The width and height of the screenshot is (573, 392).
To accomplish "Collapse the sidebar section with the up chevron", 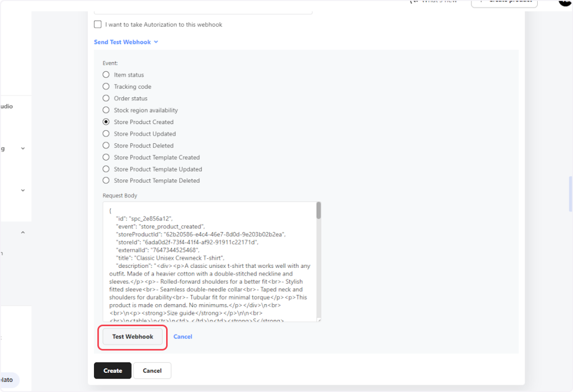I will (23, 232).
